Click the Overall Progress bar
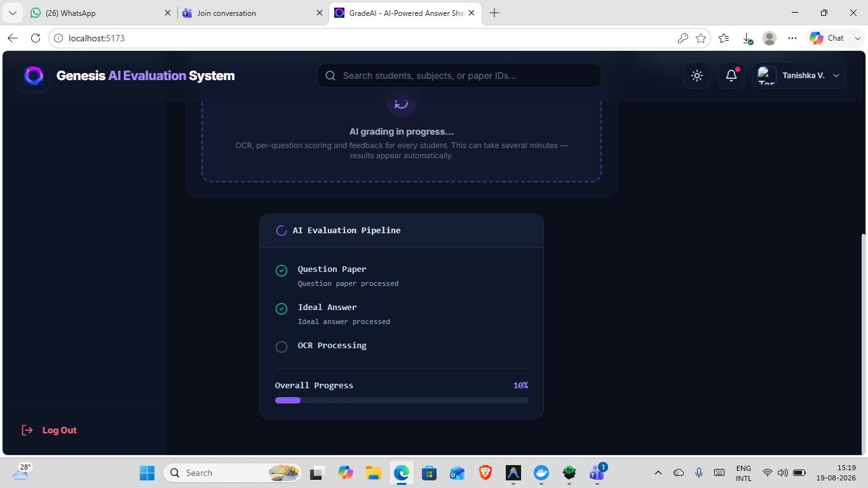868x488 pixels. coord(402,400)
